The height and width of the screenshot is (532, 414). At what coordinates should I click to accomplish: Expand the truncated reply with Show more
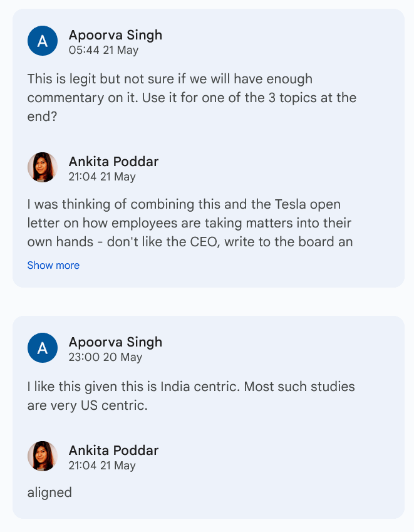coord(53,265)
